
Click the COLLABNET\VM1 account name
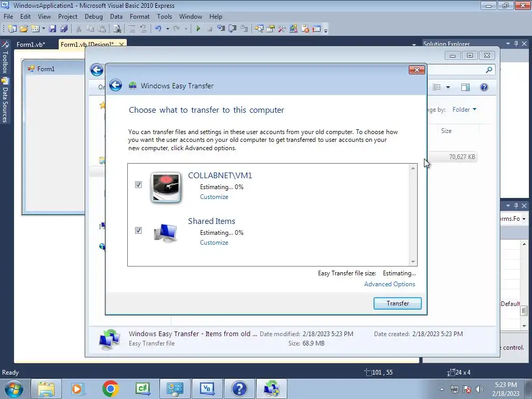click(x=220, y=176)
